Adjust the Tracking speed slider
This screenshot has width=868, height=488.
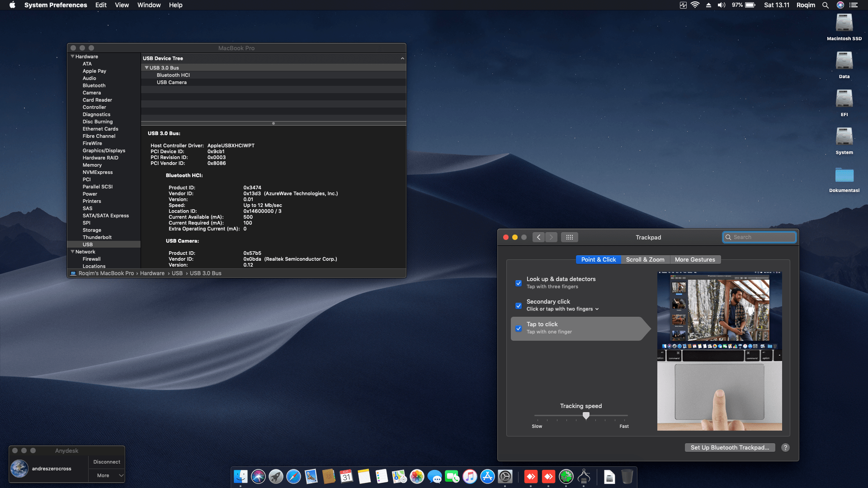[586, 415]
